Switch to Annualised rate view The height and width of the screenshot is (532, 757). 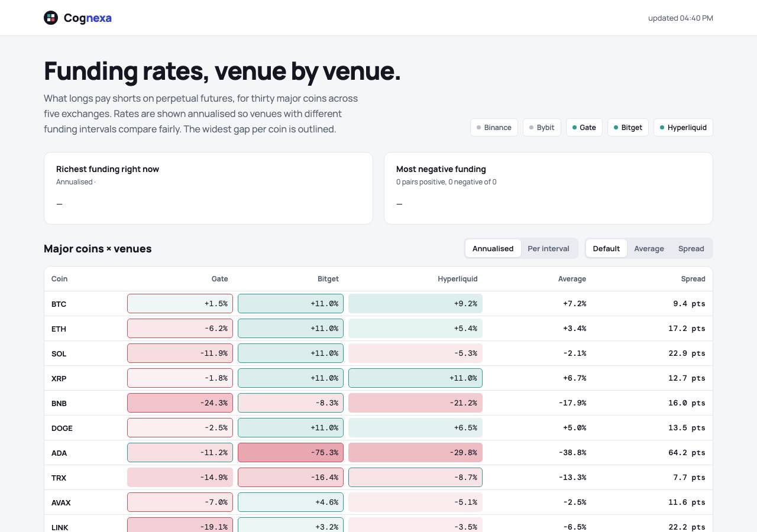point(493,248)
